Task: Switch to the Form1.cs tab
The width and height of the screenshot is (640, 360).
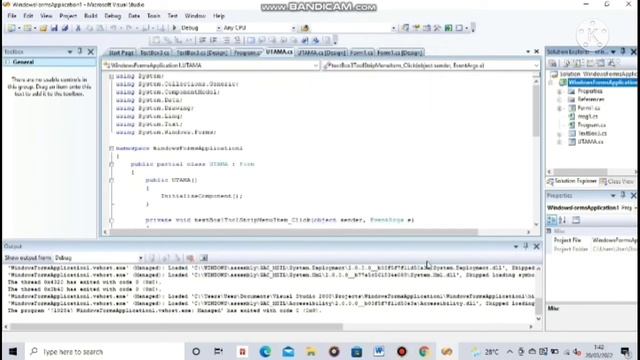Action: coord(362,53)
